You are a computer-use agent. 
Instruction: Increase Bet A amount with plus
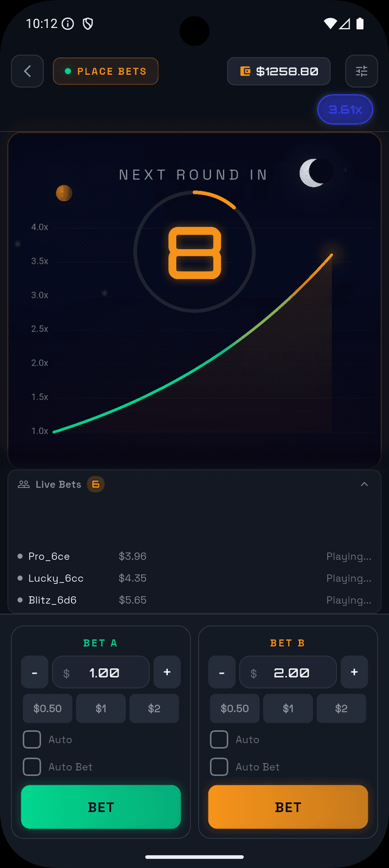tap(167, 672)
